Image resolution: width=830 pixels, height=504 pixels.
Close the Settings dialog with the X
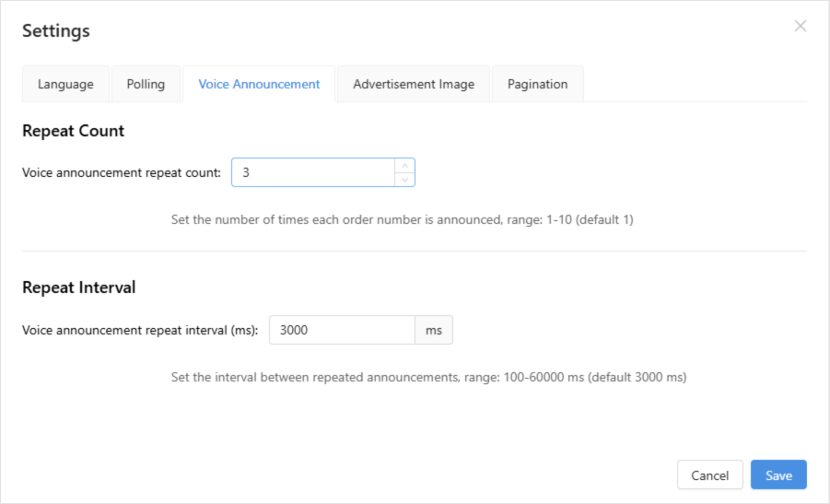coord(800,26)
